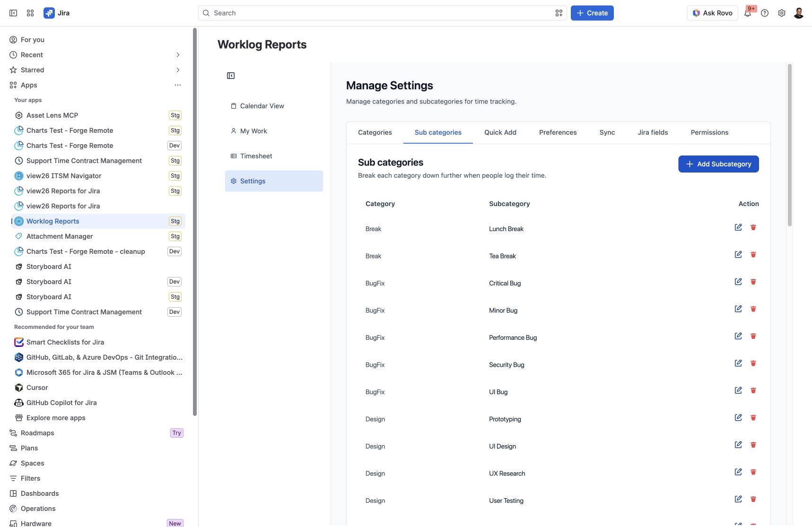This screenshot has width=812, height=527.
Task: Click the main content vertical scrollbar
Action: (x=790, y=146)
